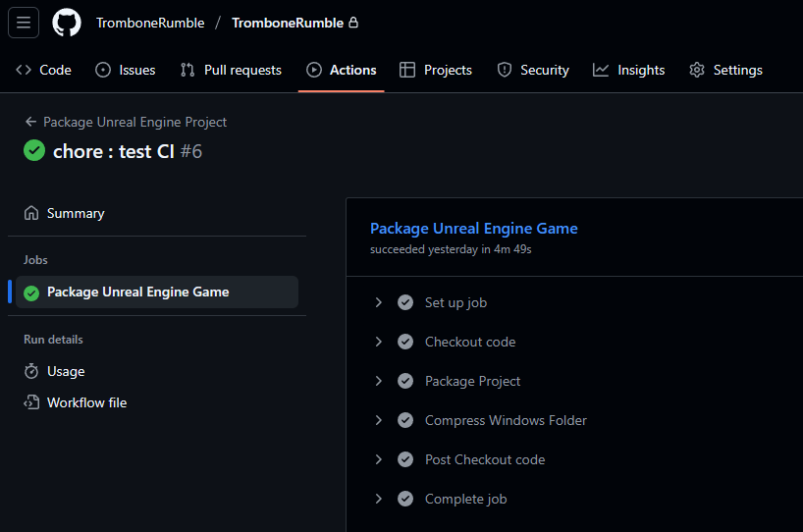Open the TromboneRumble owner link
Image resolution: width=803 pixels, height=532 pixels.
[x=150, y=23]
